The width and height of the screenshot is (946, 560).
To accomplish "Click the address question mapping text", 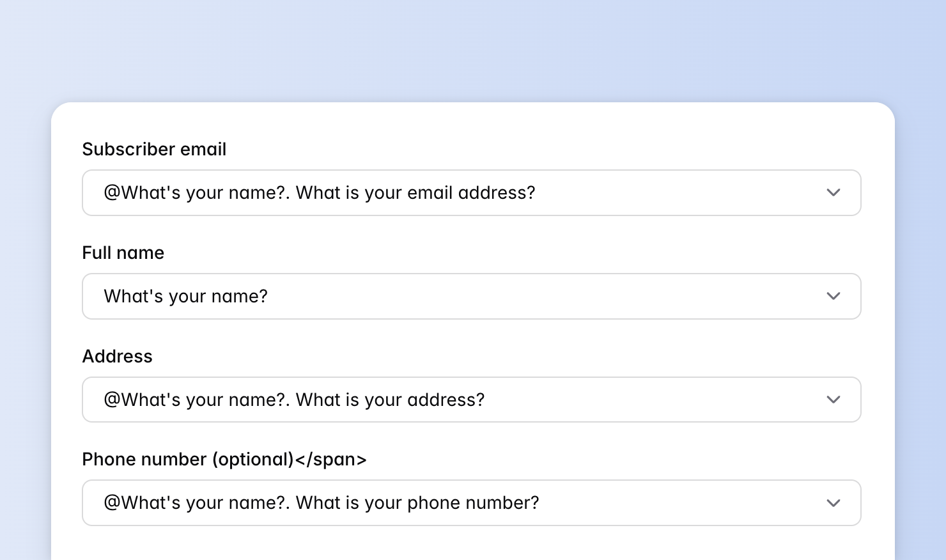I will 294,400.
